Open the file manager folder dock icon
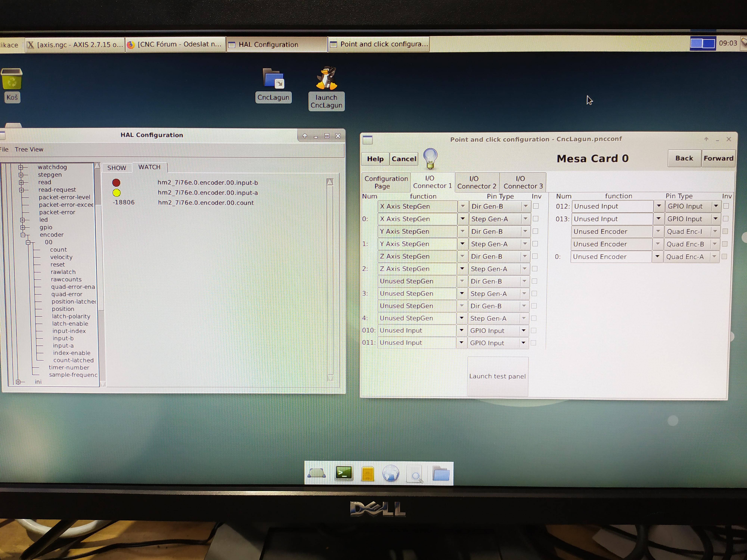747x560 pixels. (x=441, y=474)
